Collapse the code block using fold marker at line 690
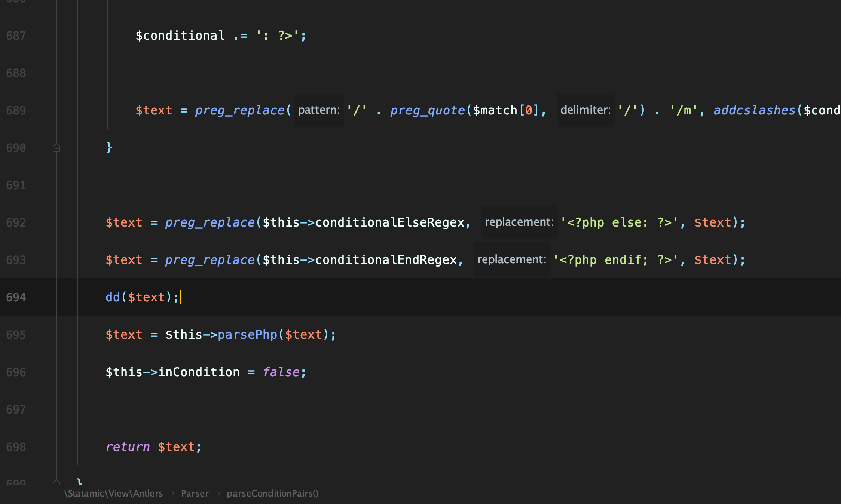 (x=56, y=148)
